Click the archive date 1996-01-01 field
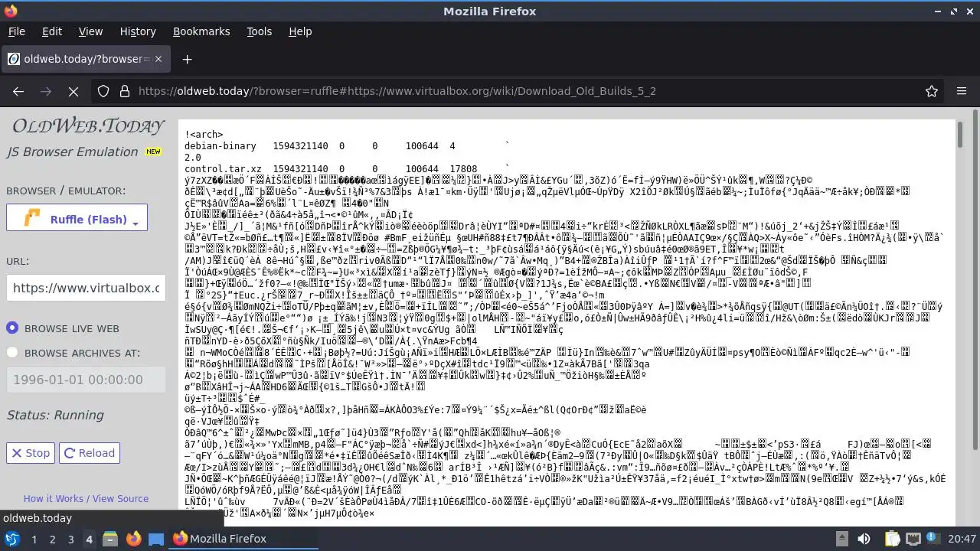The image size is (980, 551). coord(87,380)
